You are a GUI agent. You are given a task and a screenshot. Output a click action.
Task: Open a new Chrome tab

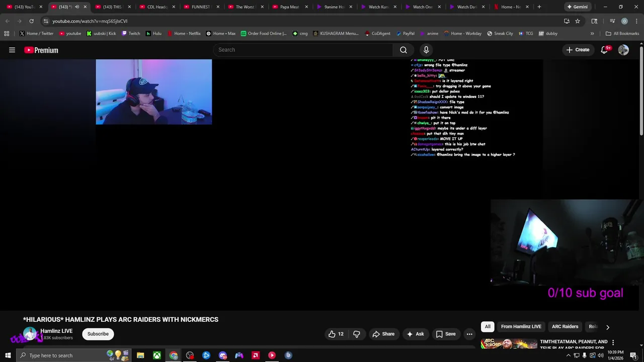[x=539, y=7]
